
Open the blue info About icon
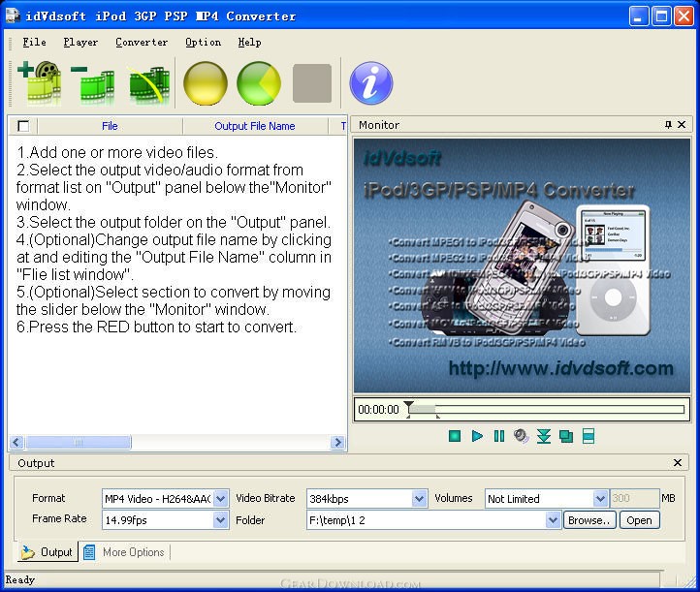tap(371, 83)
